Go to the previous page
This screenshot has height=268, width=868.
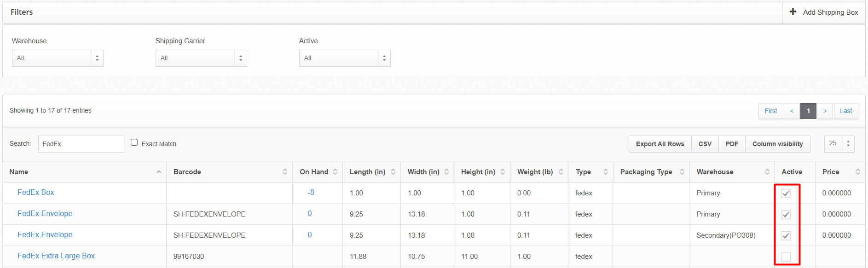(x=792, y=111)
